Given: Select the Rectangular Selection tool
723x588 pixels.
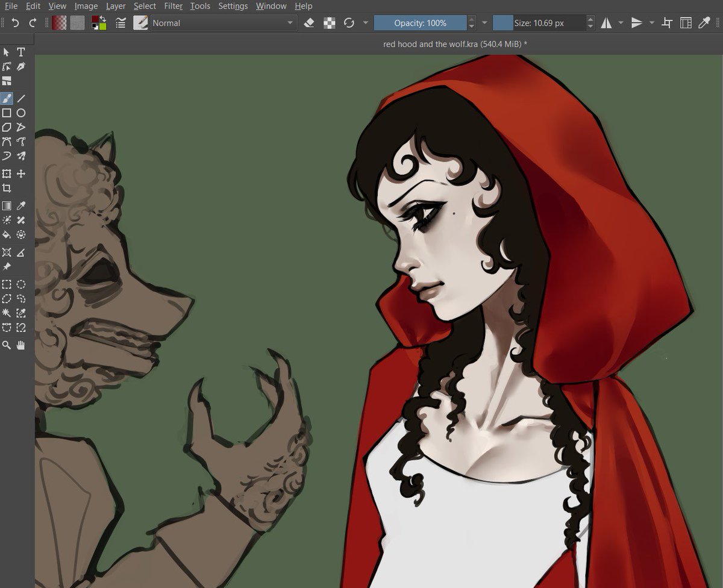Looking at the screenshot, I should tap(7, 284).
